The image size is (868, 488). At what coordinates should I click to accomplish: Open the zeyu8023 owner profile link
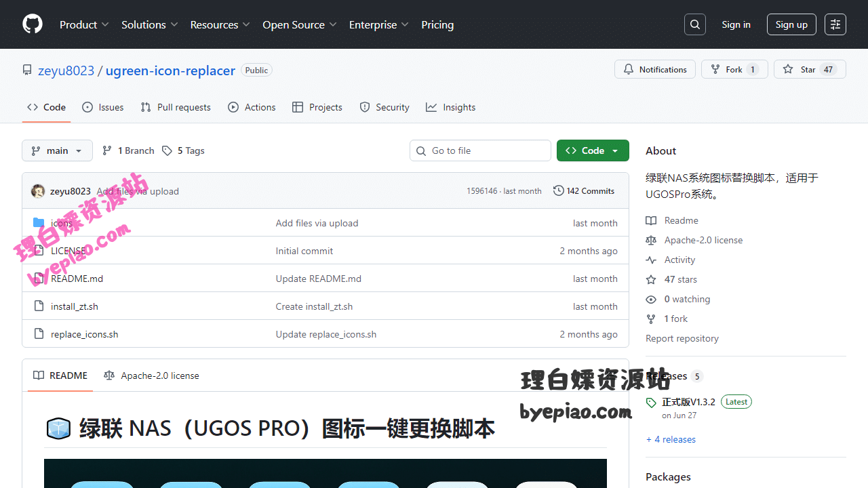pos(66,70)
